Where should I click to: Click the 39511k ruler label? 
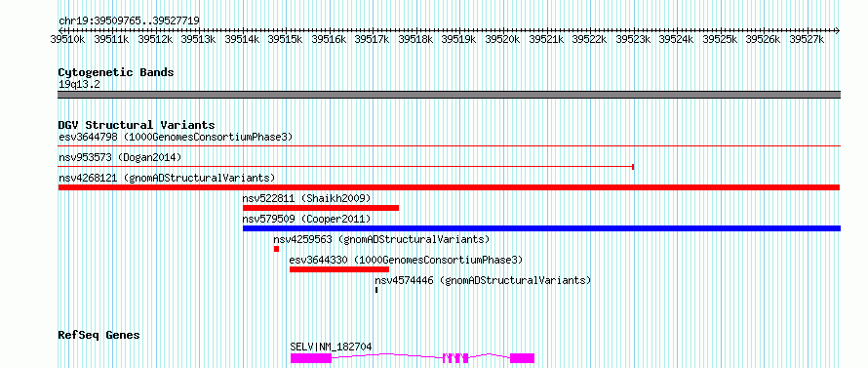[x=111, y=39]
